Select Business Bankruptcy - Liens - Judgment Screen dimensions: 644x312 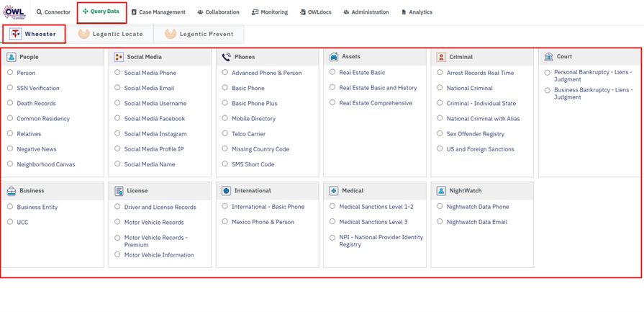tap(547, 91)
